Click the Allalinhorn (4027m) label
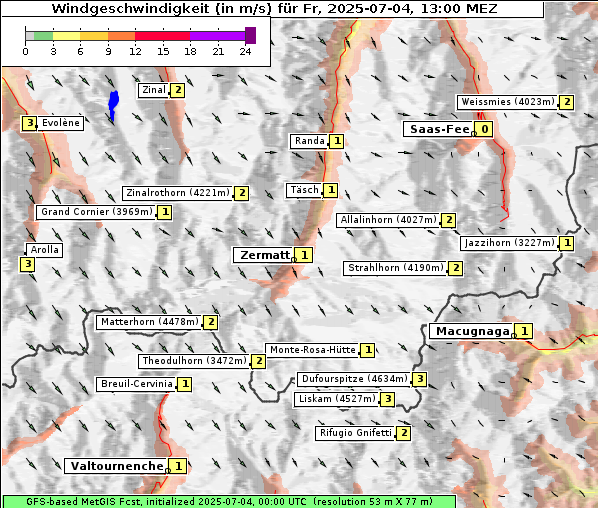The height and width of the screenshot is (508, 598). 388,220
